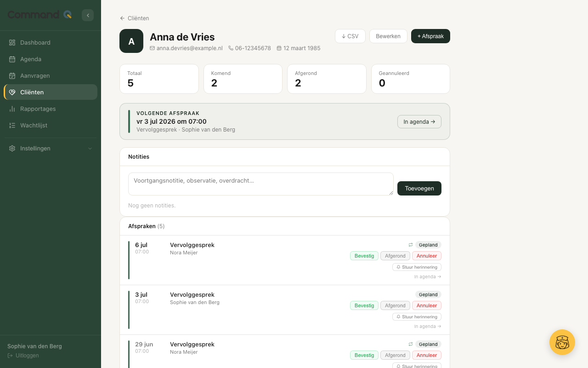Click the email icon next to anna.devries@example.nl
Screen dimensions: 588x368
pos(153,48)
